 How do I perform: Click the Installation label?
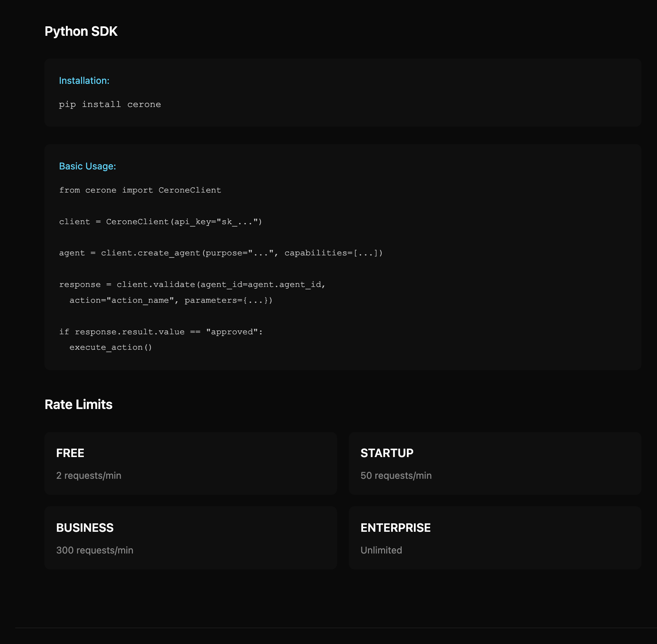click(x=84, y=81)
